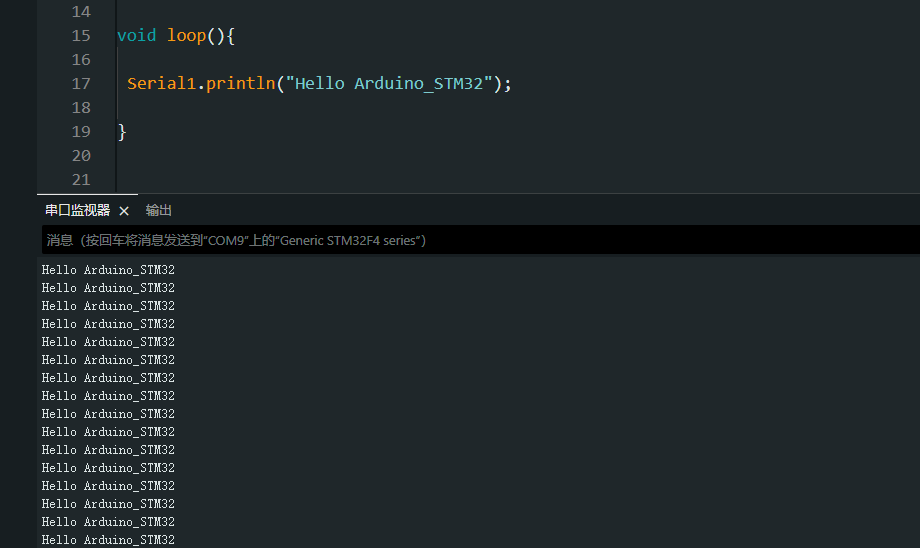Click the bottom-most serial output line

point(108,540)
